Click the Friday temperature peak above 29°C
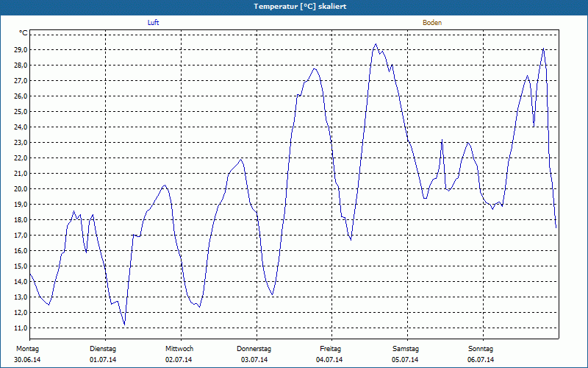Viewport: 588px width, 368px height. tap(376, 44)
